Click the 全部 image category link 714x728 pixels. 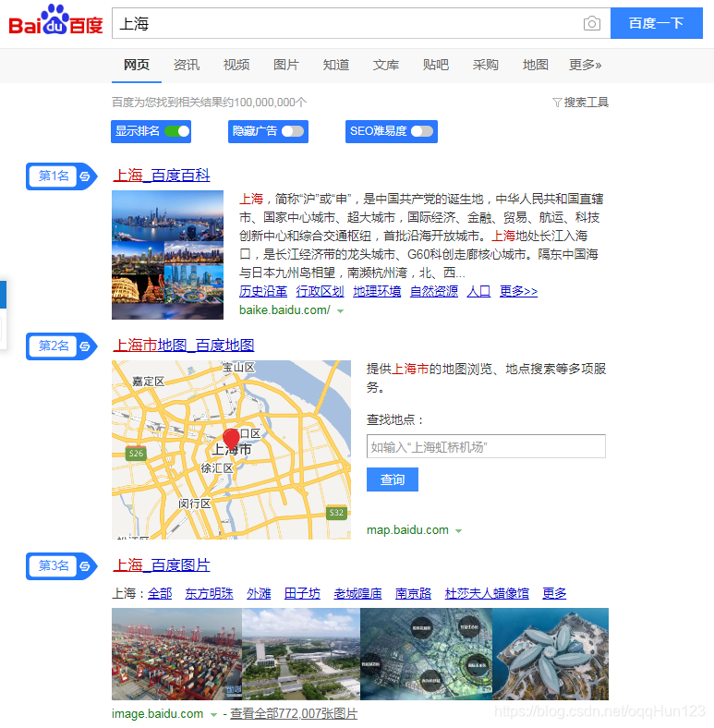point(160,593)
